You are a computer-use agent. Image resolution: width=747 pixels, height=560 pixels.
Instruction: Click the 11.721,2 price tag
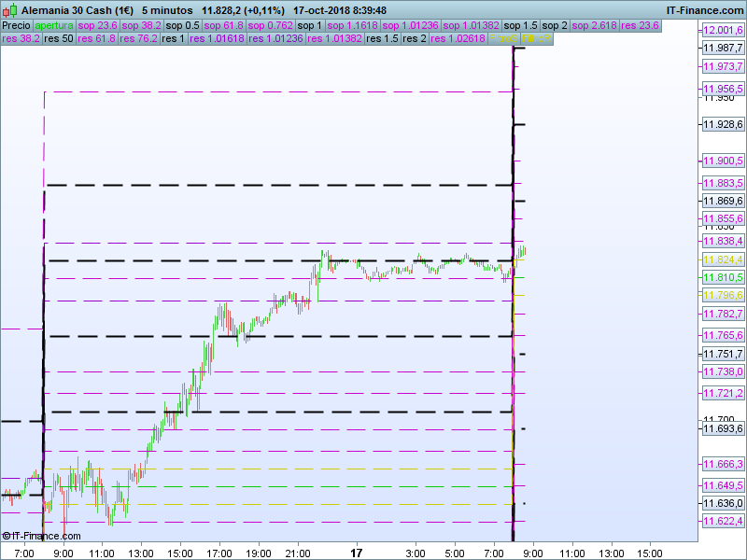click(723, 393)
